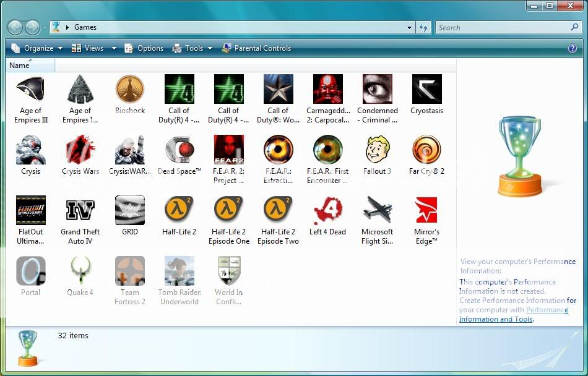Click the Views toolbar button

(x=88, y=48)
